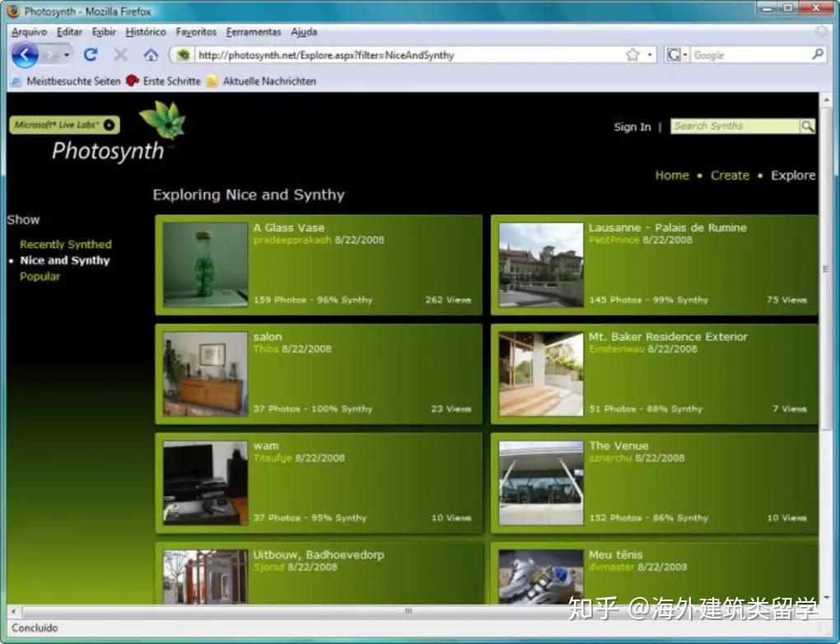The width and height of the screenshot is (840, 644).
Task: Click author pradeepprakash
Action: [x=292, y=240]
